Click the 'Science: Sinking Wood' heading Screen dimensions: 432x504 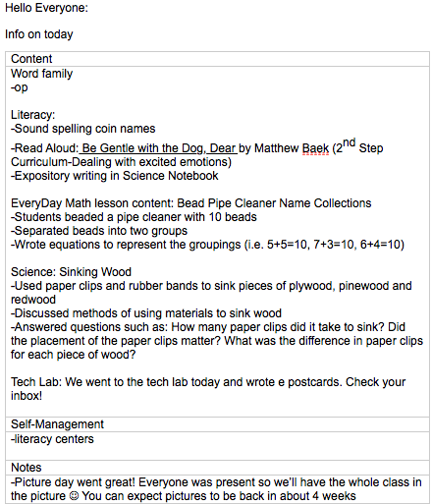pyautogui.click(x=71, y=272)
